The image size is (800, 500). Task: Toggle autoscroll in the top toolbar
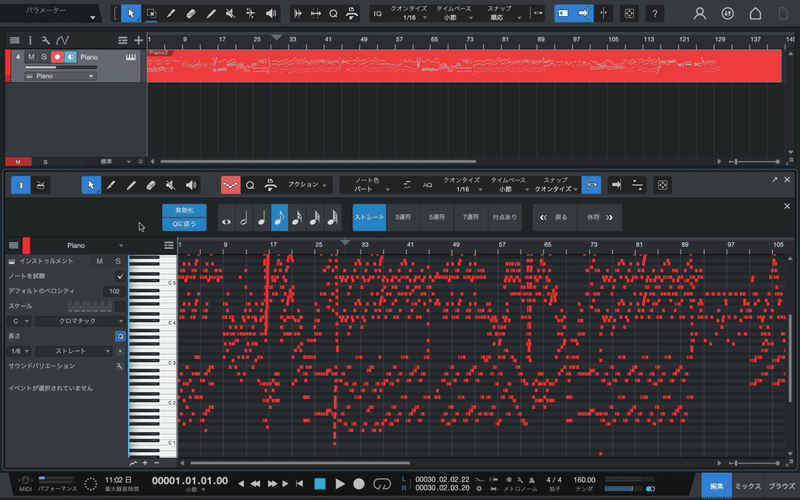coord(583,14)
